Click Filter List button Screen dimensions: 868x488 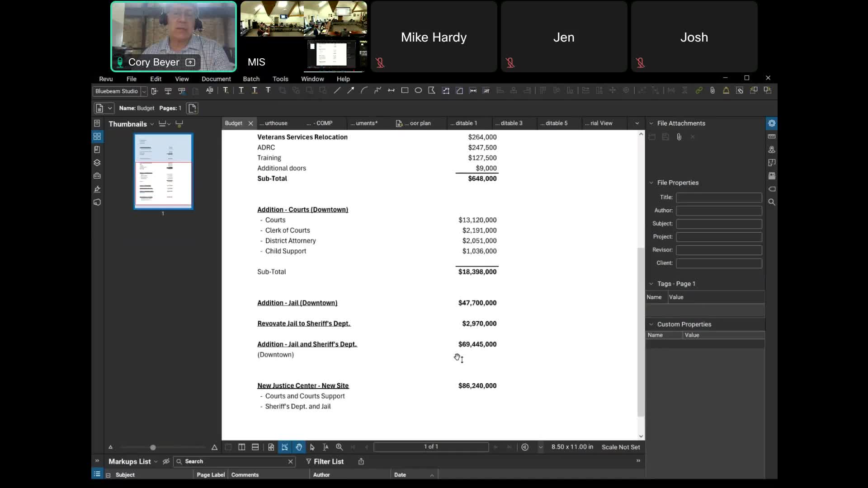[325, 461]
